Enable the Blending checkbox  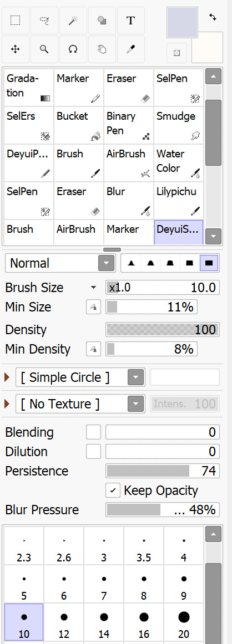pyautogui.click(x=93, y=432)
